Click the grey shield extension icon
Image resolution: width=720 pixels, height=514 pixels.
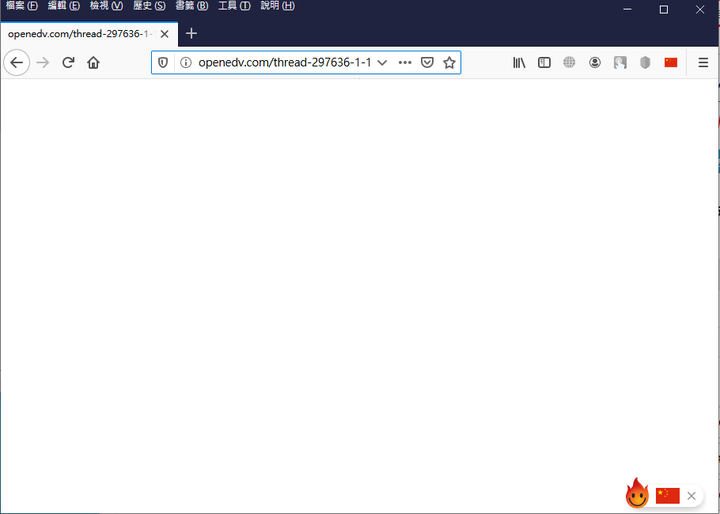click(645, 62)
